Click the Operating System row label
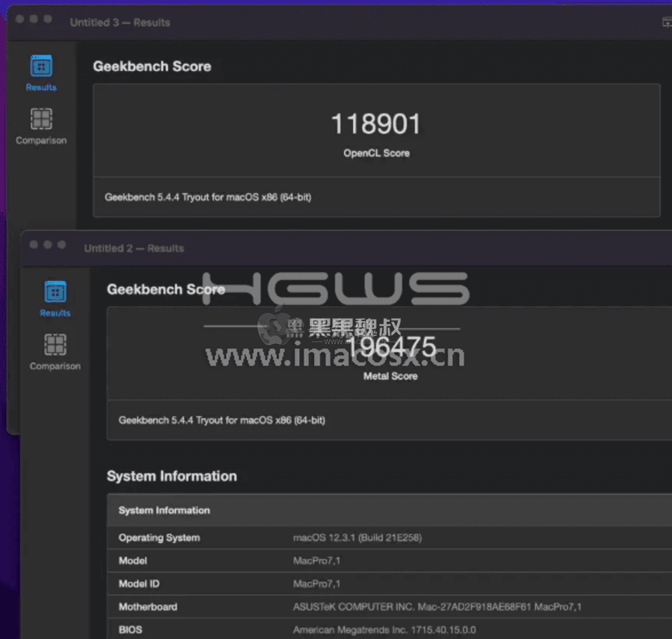The image size is (672, 639). pyautogui.click(x=159, y=538)
